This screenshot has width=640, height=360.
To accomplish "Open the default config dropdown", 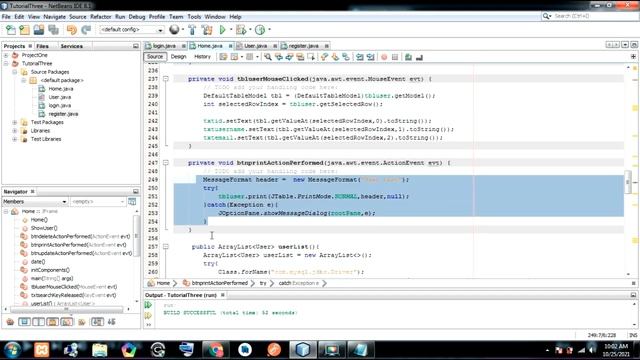I will 131,30.
